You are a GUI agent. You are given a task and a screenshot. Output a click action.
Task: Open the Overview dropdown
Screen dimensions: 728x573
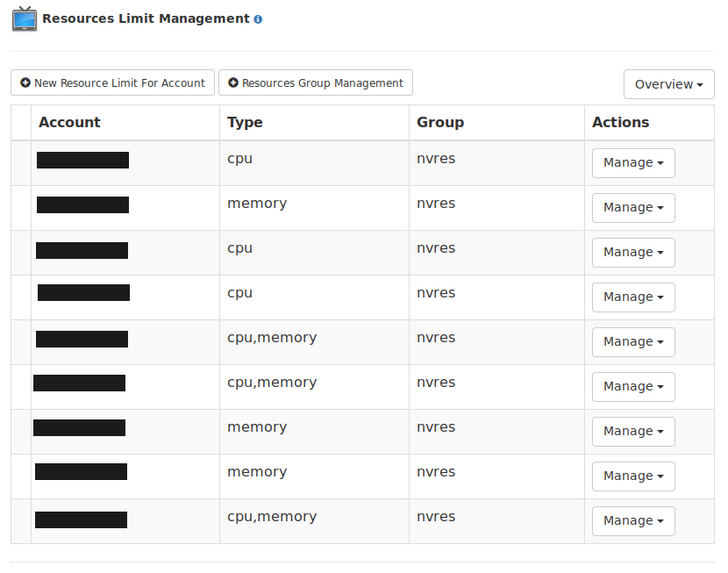point(668,84)
